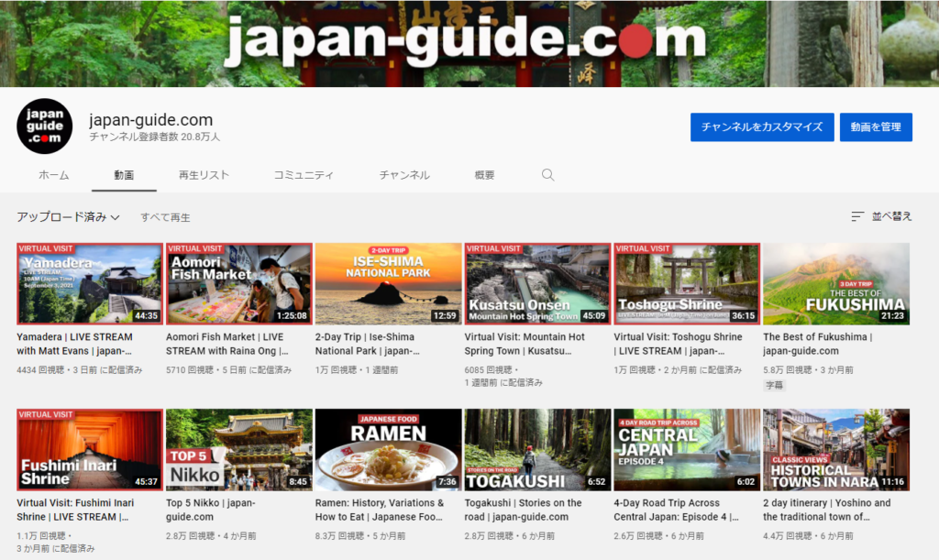Click the 字幕 badge under Fukushima video
The width and height of the screenshot is (939, 560).
tap(774, 385)
